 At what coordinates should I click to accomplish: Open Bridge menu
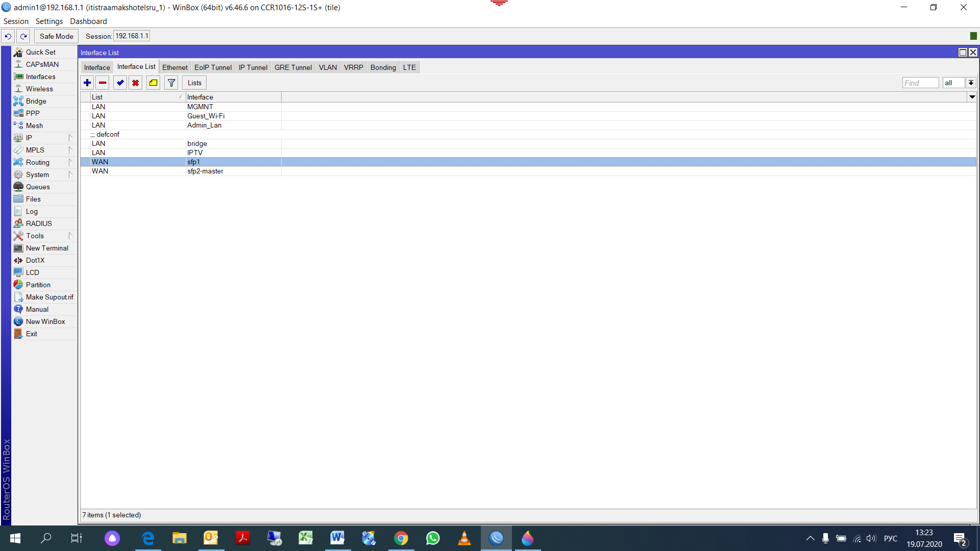(44, 101)
